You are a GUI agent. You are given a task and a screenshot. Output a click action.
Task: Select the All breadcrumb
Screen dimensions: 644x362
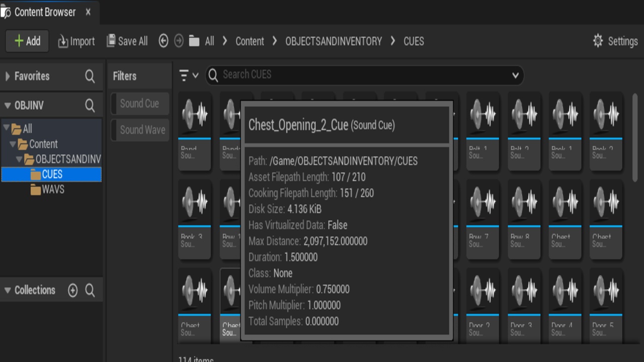(209, 41)
